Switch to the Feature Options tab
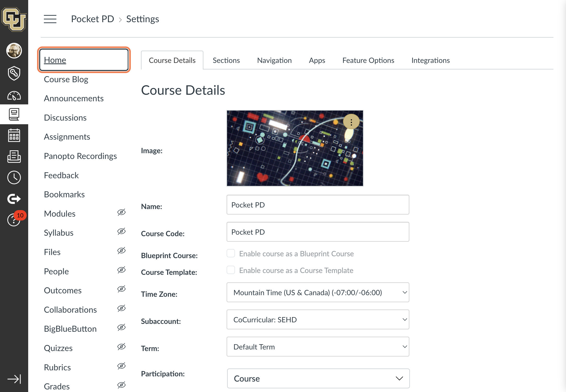The width and height of the screenshot is (566, 392). click(368, 60)
